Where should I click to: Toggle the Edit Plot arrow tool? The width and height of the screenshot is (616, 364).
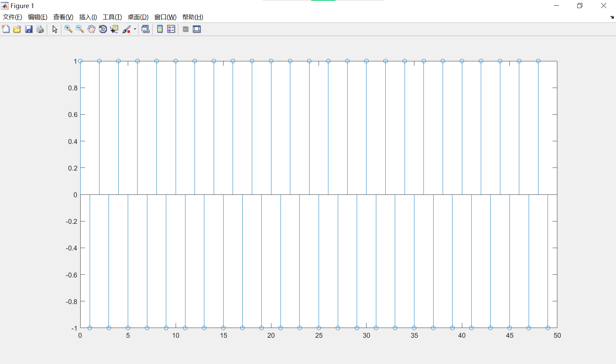[x=54, y=29]
